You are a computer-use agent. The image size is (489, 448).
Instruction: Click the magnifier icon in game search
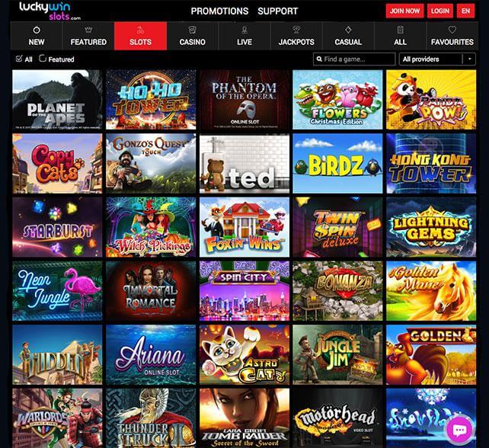[x=319, y=59]
